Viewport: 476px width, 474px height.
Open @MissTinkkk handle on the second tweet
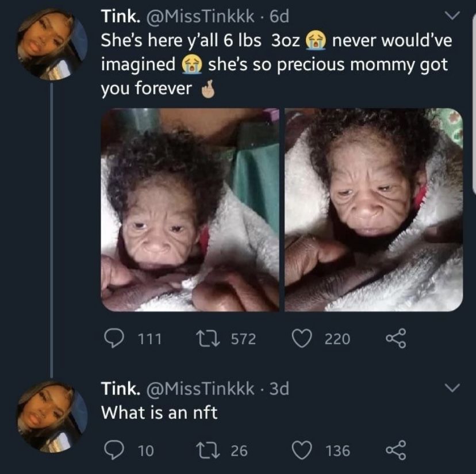point(201,389)
